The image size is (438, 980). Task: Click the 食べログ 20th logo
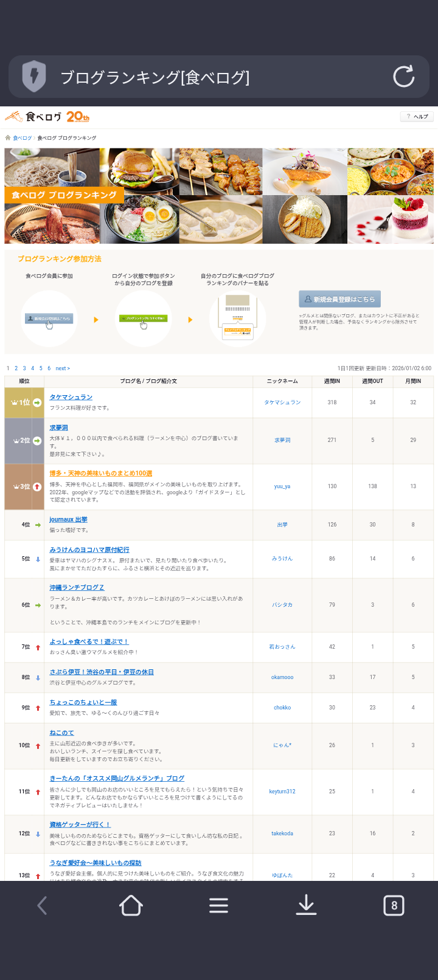[47, 116]
